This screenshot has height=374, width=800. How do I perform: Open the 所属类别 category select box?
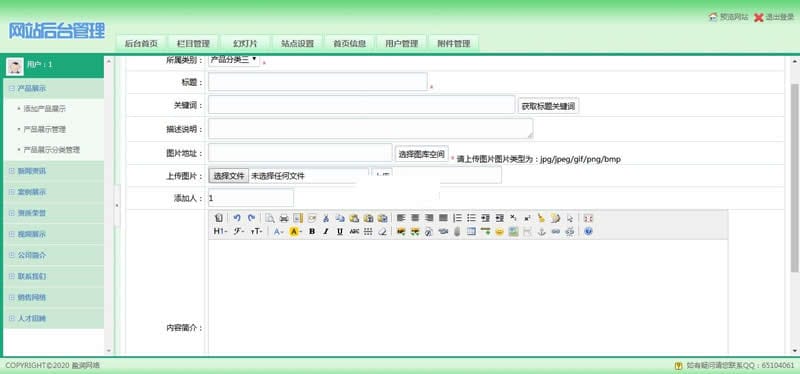[x=234, y=60]
